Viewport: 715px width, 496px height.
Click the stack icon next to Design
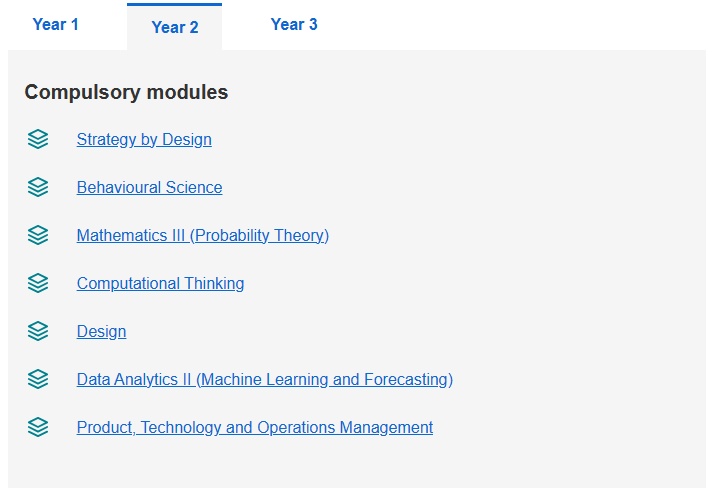(x=38, y=331)
